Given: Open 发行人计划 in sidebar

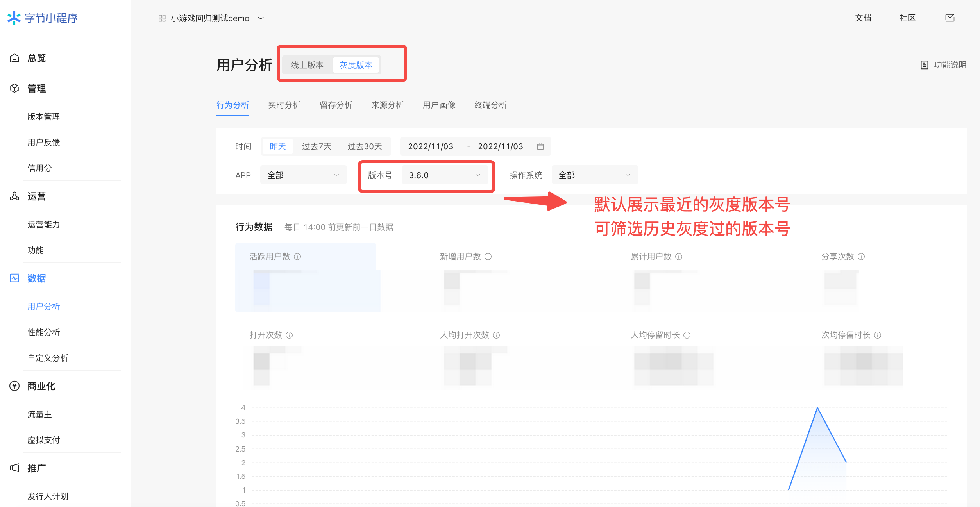Looking at the screenshot, I should [48, 496].
